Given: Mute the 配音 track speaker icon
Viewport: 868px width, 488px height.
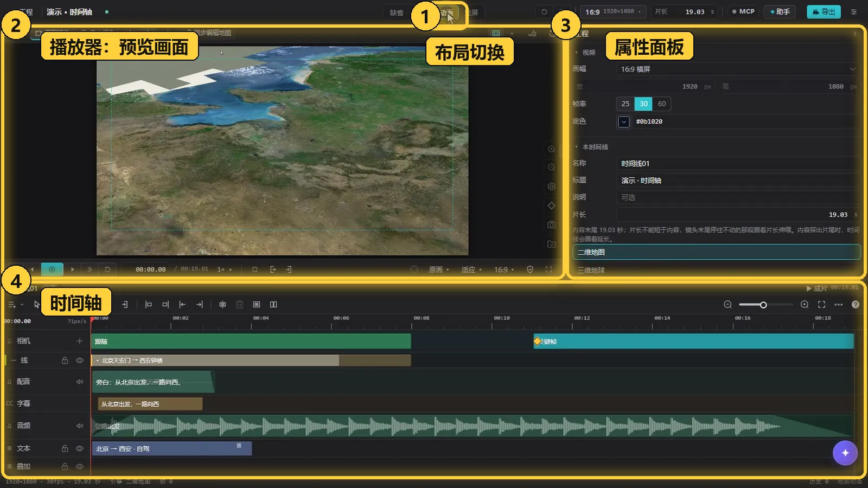Looking at the screenshot, I should tap(80, 382).
